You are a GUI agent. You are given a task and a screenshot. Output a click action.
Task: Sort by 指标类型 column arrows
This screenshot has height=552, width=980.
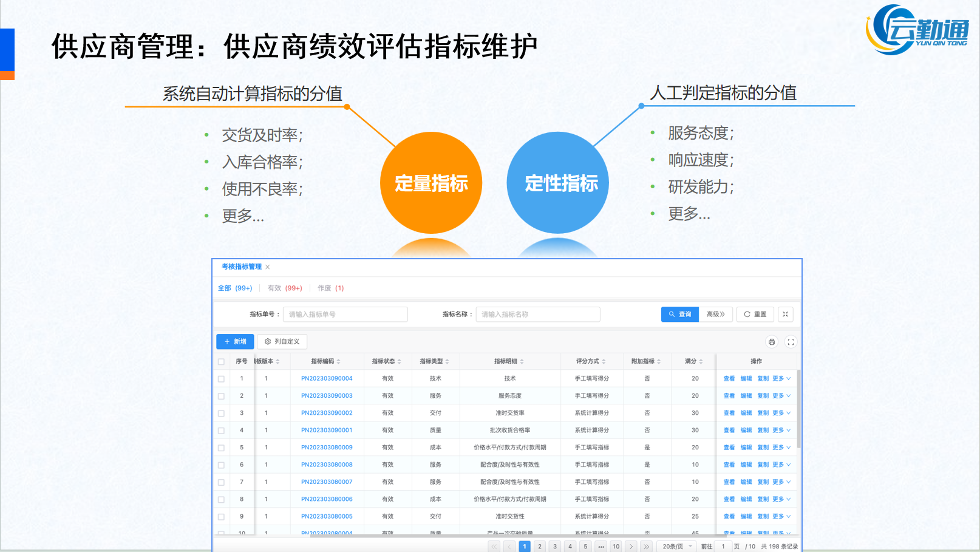coord(447,361)
